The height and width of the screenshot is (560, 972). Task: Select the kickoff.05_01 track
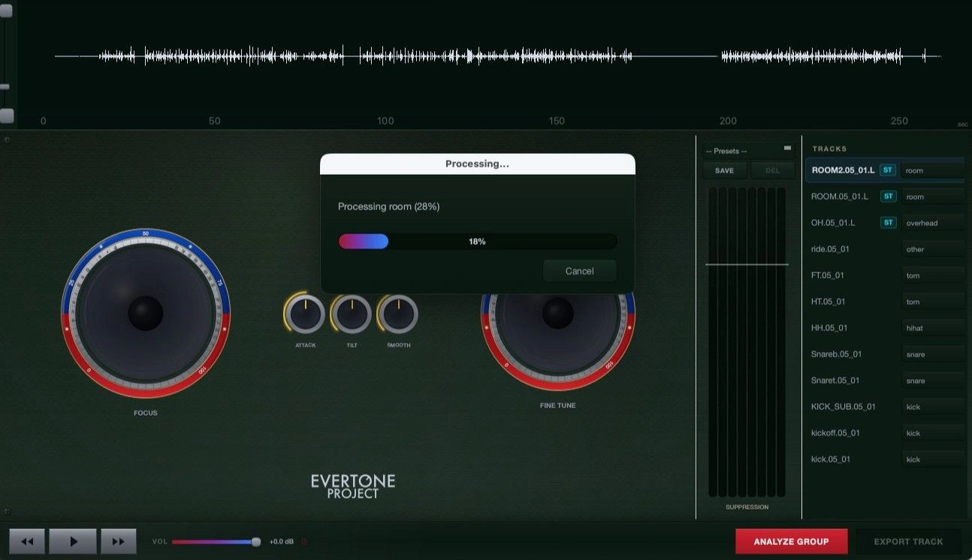[835, 433]
